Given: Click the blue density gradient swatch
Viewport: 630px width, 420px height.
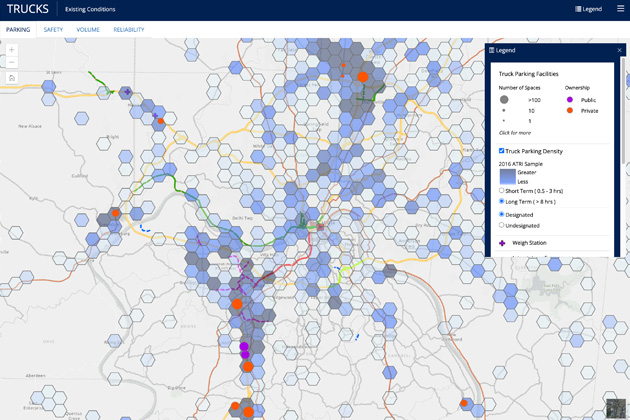Looking at the screenshot, I should click(x=507, y=176).
